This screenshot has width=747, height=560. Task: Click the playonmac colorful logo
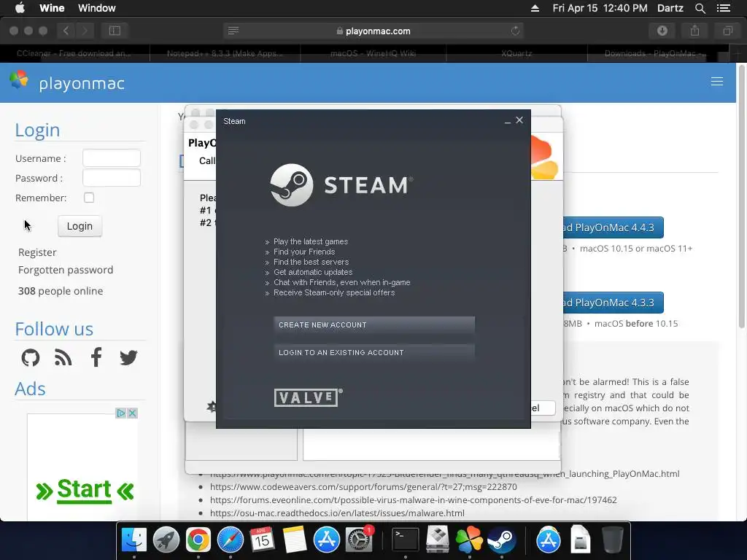[19, 80]
